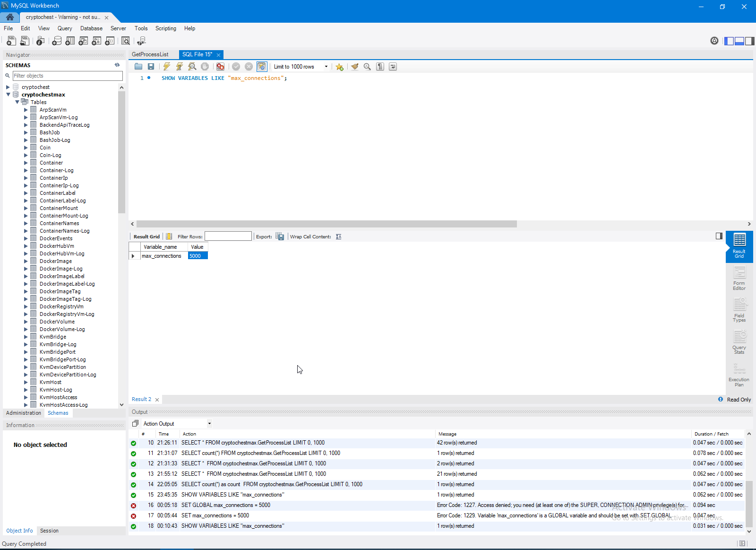Search table data icon in main toolbar
756x550 pixels.
126,41
